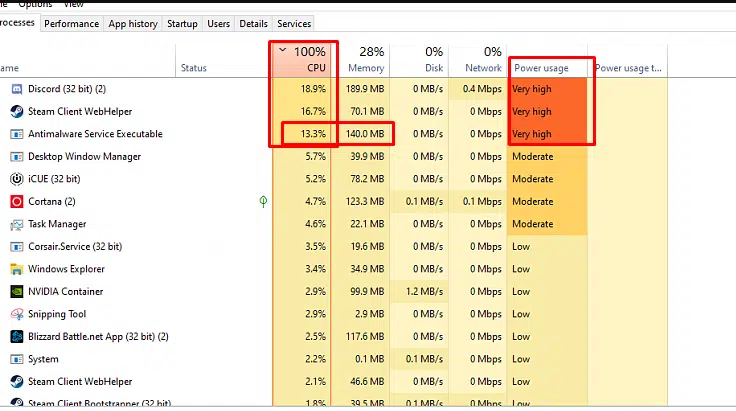Open the Options menu

pyautogui.click(x=35, y=4)
